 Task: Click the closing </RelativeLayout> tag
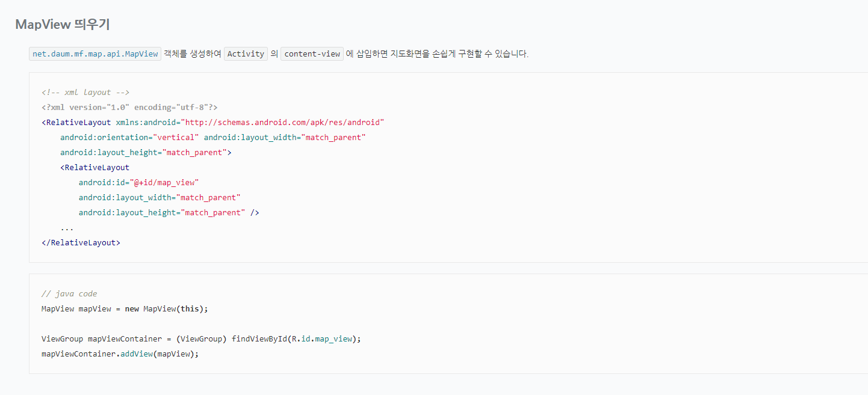[x=81, y=243]
